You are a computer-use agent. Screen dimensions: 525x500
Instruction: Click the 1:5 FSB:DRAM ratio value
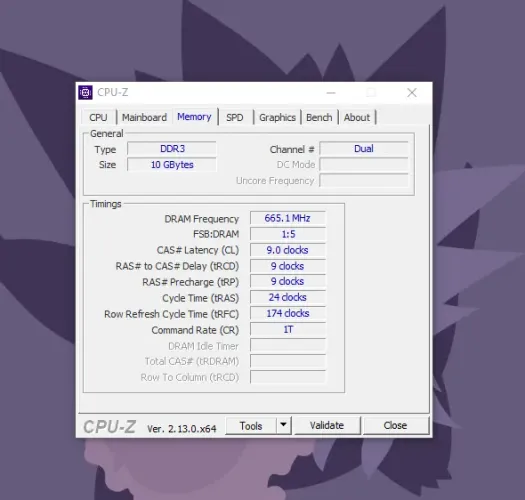pyautogui.click(x=288, y=234)
